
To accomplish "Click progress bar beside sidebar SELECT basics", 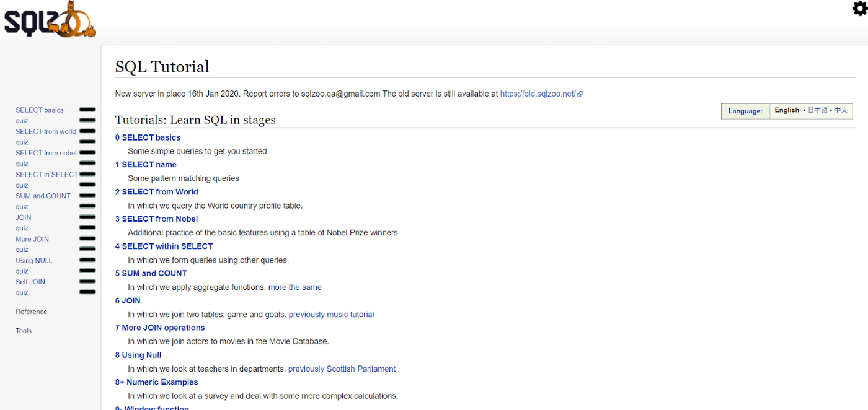I will (87, 110).
